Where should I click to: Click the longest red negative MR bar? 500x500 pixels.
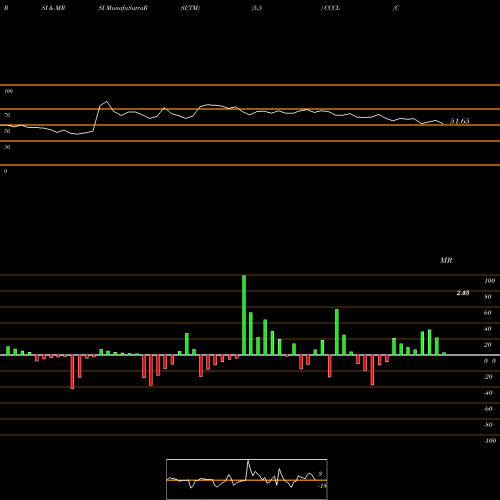(72, 372)
